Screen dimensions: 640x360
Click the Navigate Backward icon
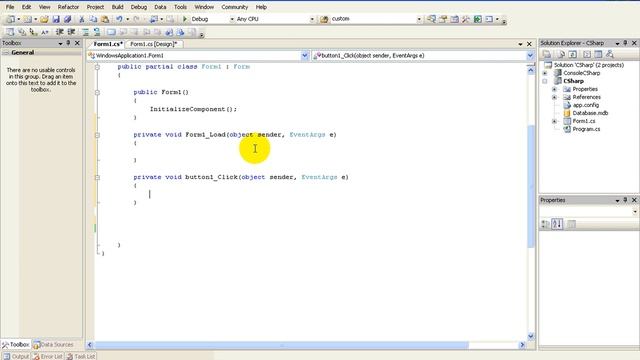coord(153,19)
